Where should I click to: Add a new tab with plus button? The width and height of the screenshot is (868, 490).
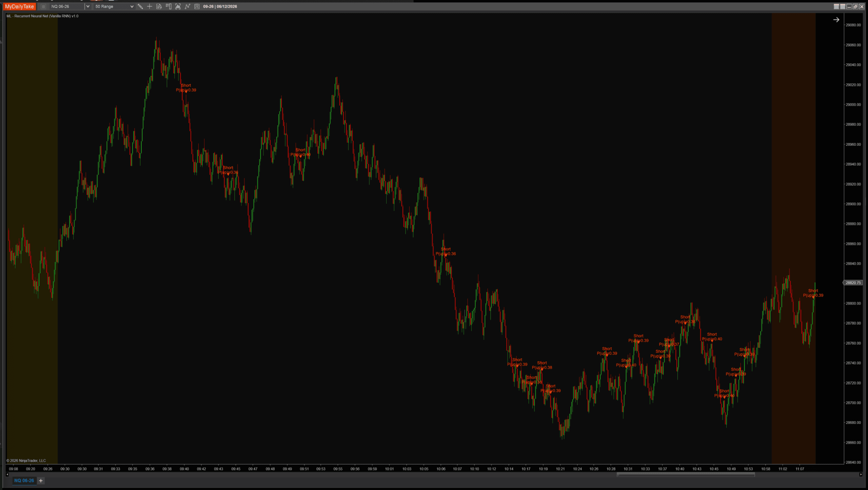(41, 481)
